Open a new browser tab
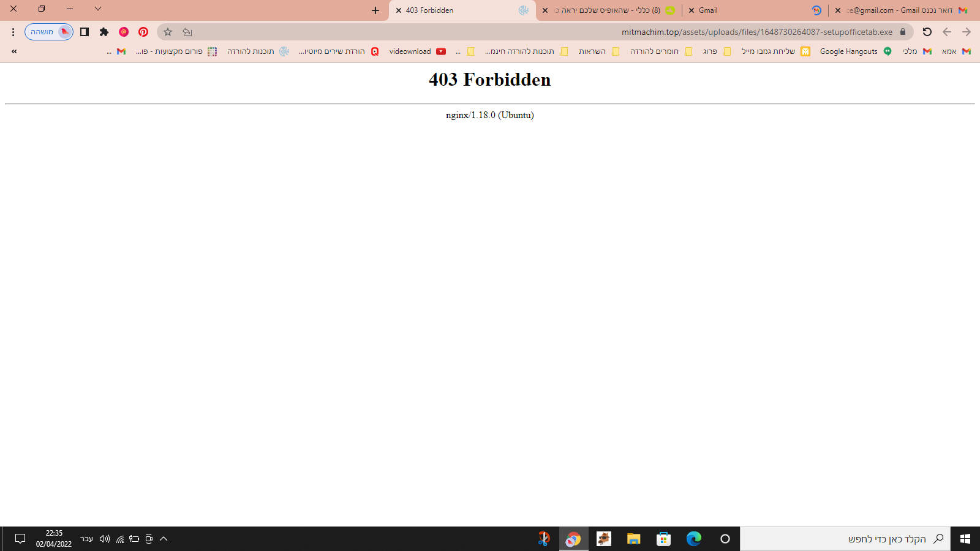Screen dimensions: 980x551 coord(375,10)
